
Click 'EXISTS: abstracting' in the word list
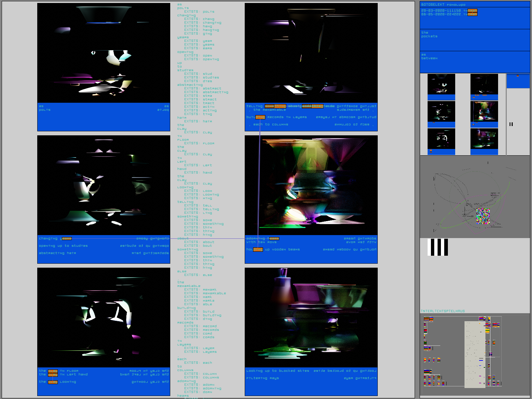click(206, 92)
